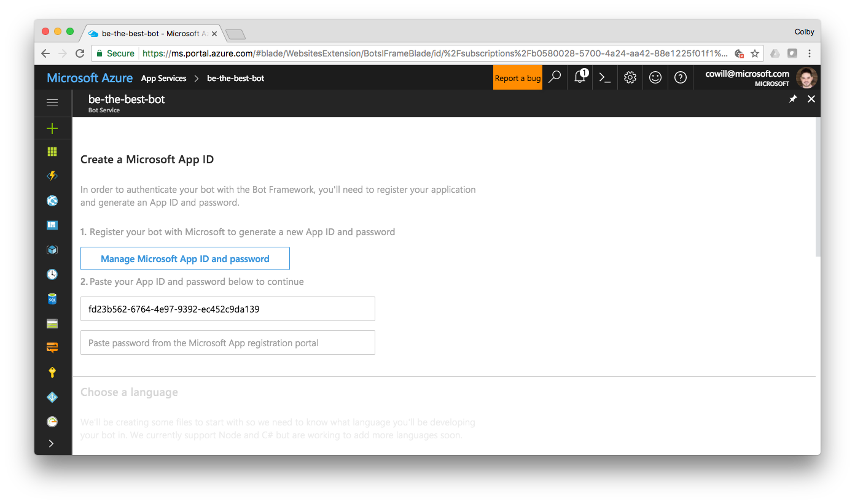855x504 pixels.
Task: Open the hamburger menu in Azure sidebar
Action: 52,103
